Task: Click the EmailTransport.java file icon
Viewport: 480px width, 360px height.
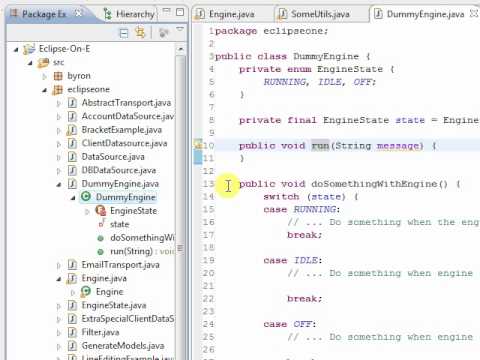Action: point(72,265)
